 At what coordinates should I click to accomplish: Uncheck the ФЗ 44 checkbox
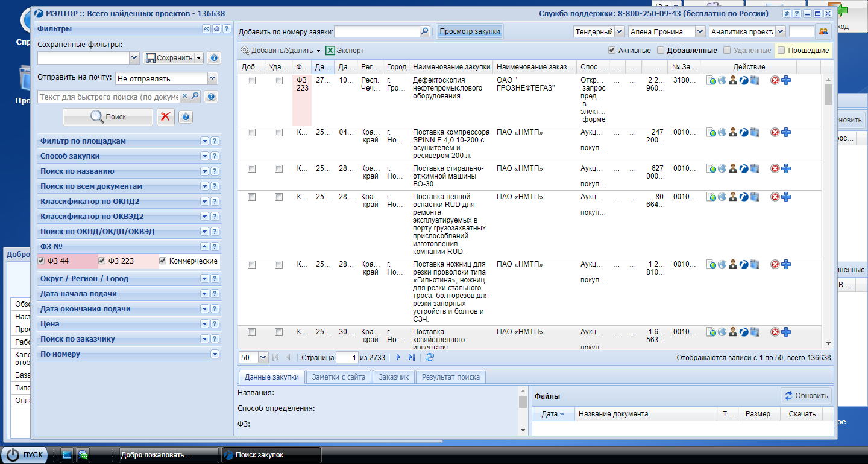pyautogui.click(x=42, y=261)
